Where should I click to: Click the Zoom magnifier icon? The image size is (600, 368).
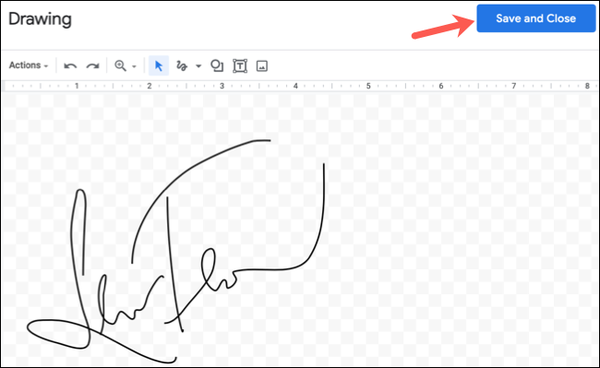120,66
